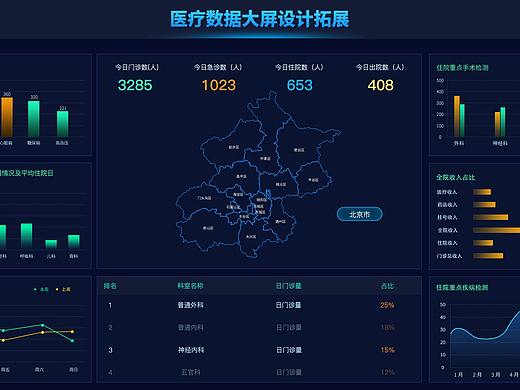The width and height of the screenshot is (520, 390).
Task: Select 海淀区 district on the map
Action: [238, 194]
